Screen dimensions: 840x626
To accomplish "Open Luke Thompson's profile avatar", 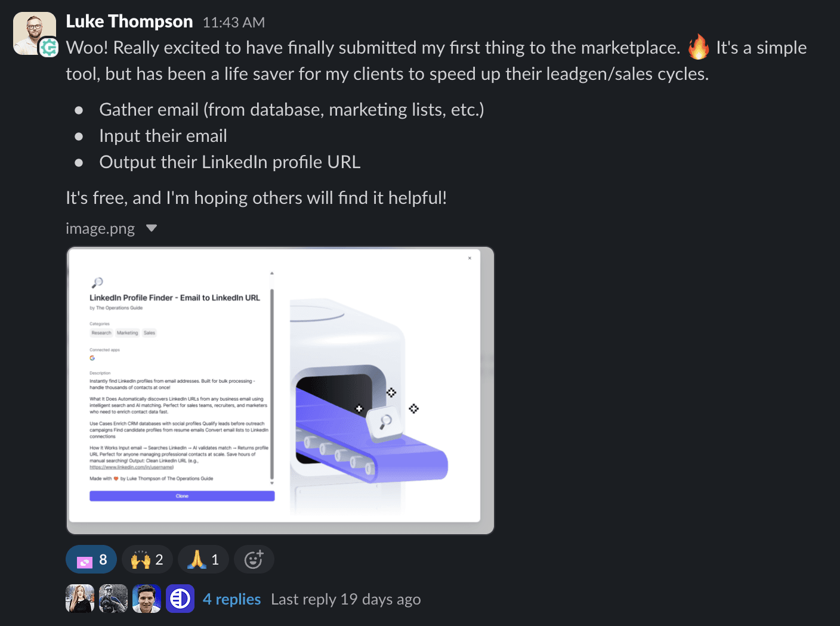I will [35, 33].
